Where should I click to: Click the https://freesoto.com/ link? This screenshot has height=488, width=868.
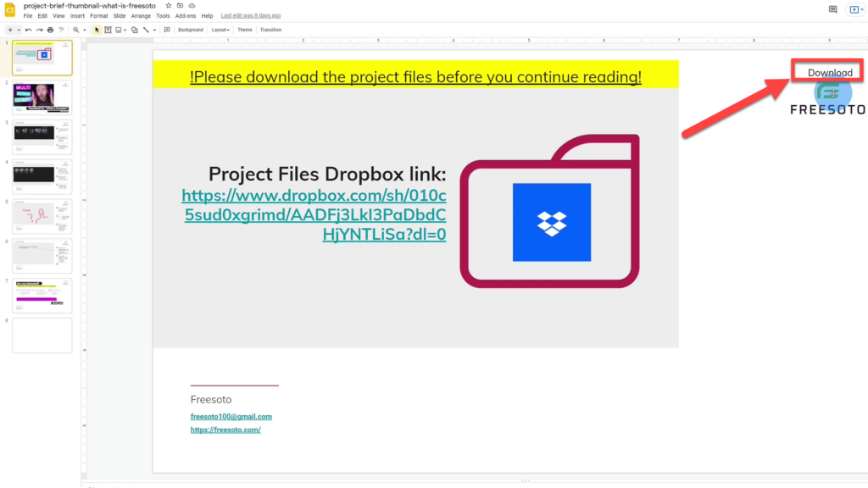click(225, 430)
